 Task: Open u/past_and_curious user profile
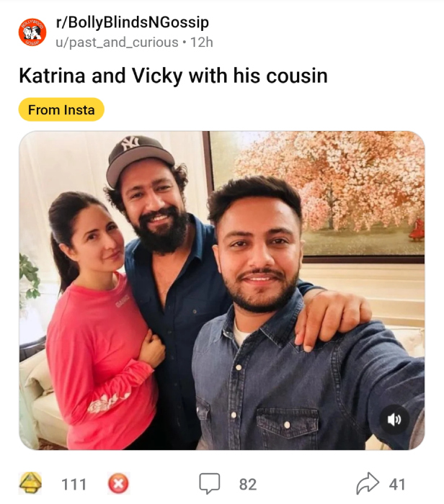117,42
